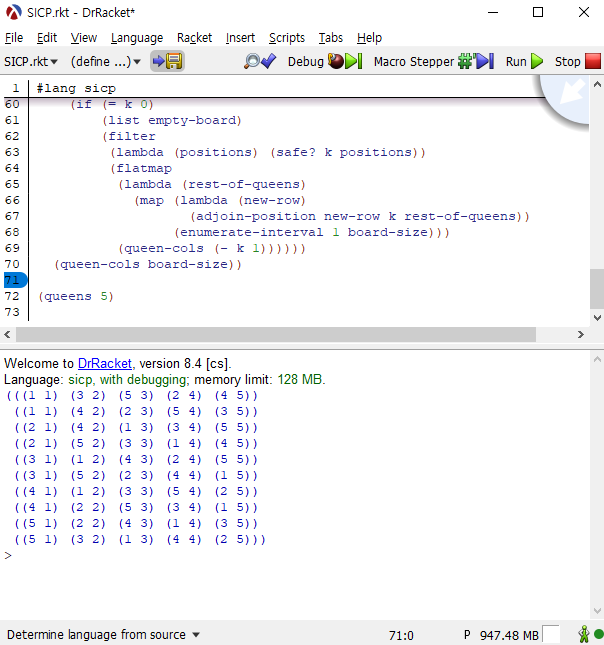The width and height of the screenshot is (604, 645).
Task: Follow the DrRacket link in the welcome message
Action: pyautogui.click(x=106, y=364)
